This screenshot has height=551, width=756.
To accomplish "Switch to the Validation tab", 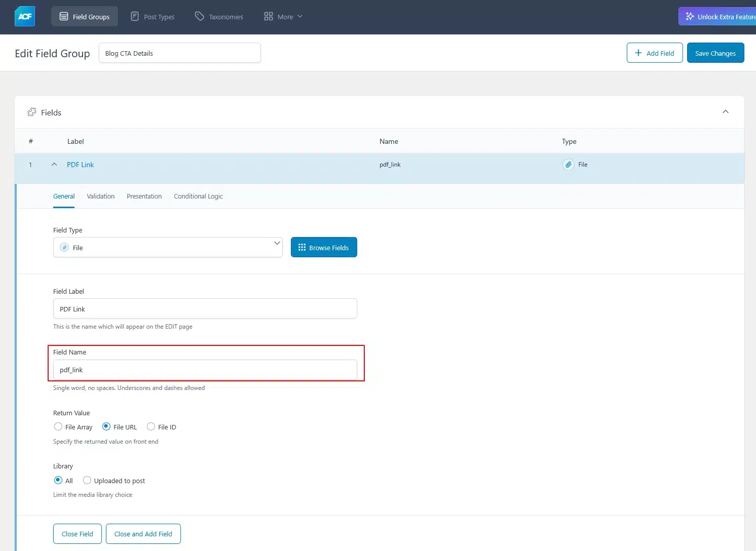I will (x=100, y=196).
